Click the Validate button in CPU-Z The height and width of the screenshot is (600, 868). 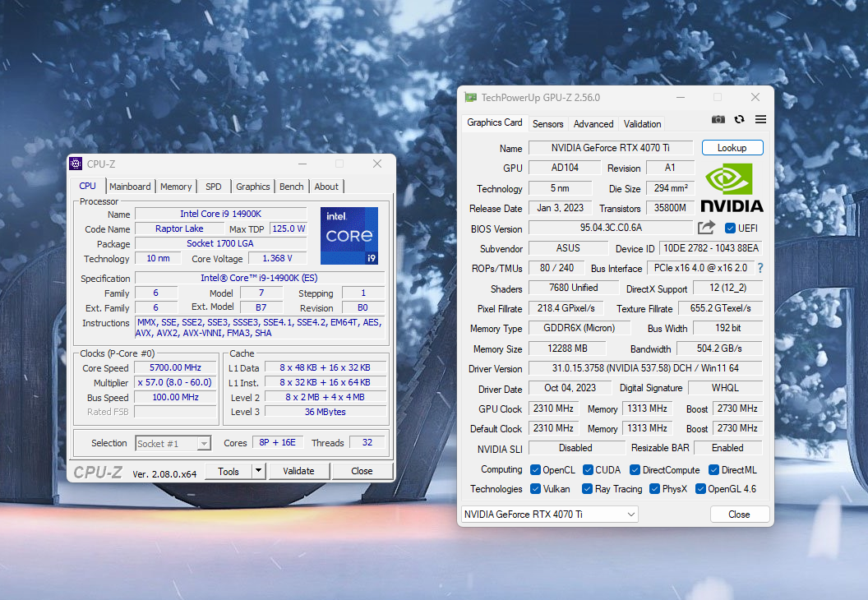(x=299, y=471)
